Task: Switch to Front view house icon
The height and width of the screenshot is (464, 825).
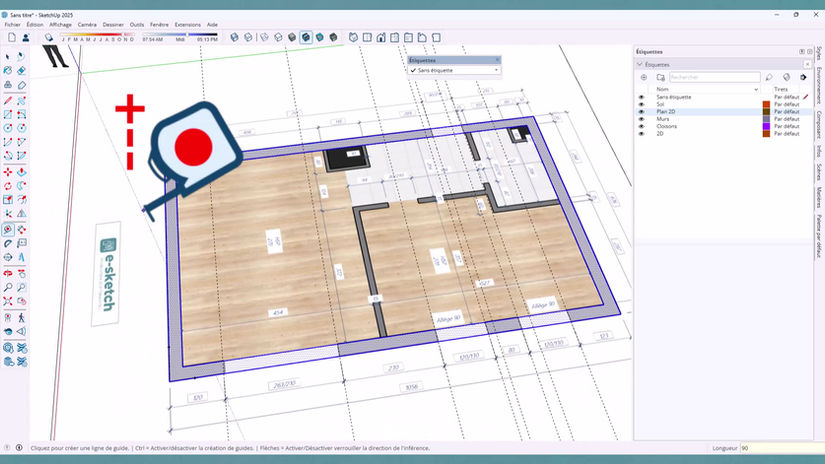Action: (381, 37)
